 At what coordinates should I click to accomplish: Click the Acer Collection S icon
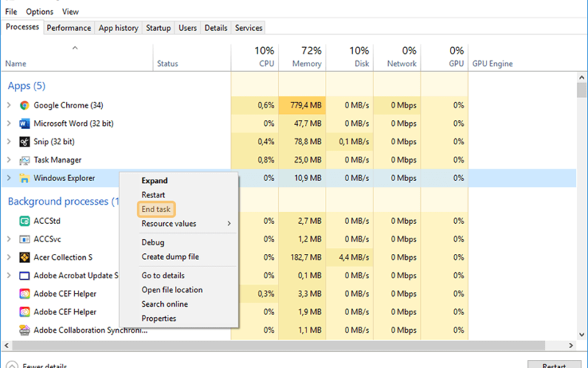coord(24,257)
